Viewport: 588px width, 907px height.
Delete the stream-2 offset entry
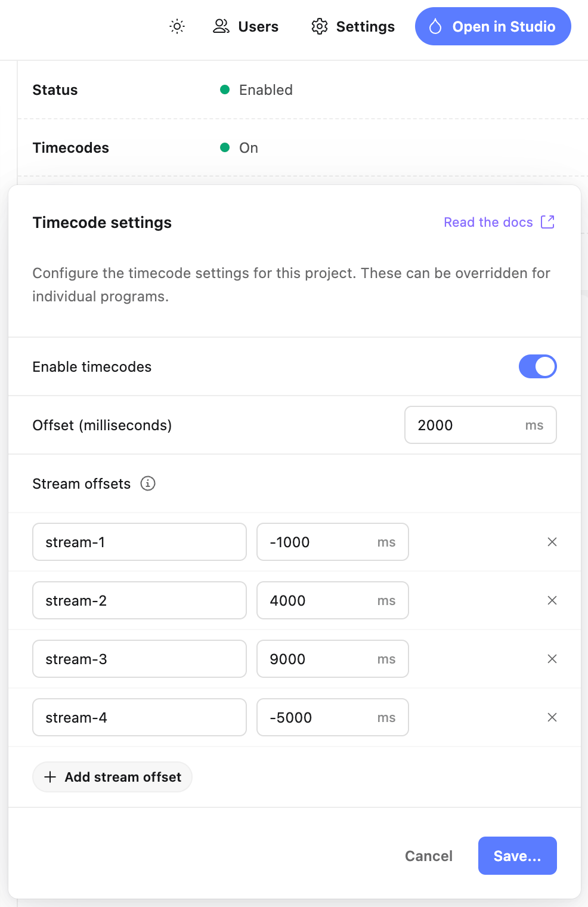pyautogui.click(x=552, y=600)
